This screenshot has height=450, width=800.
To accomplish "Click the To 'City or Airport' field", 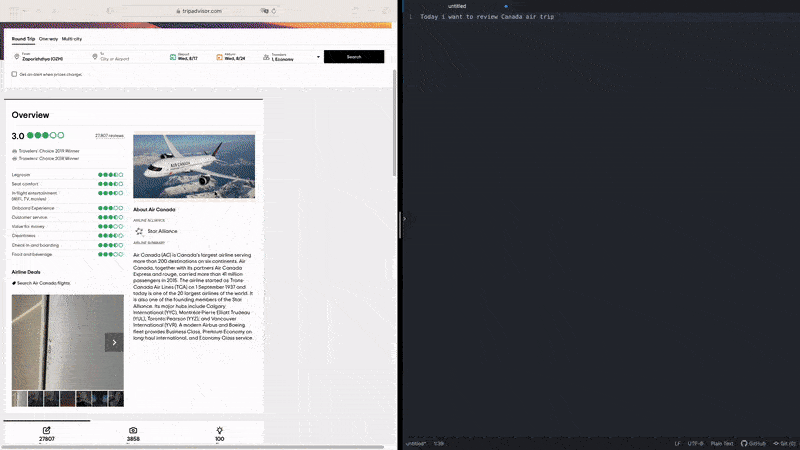I will 130,57.
